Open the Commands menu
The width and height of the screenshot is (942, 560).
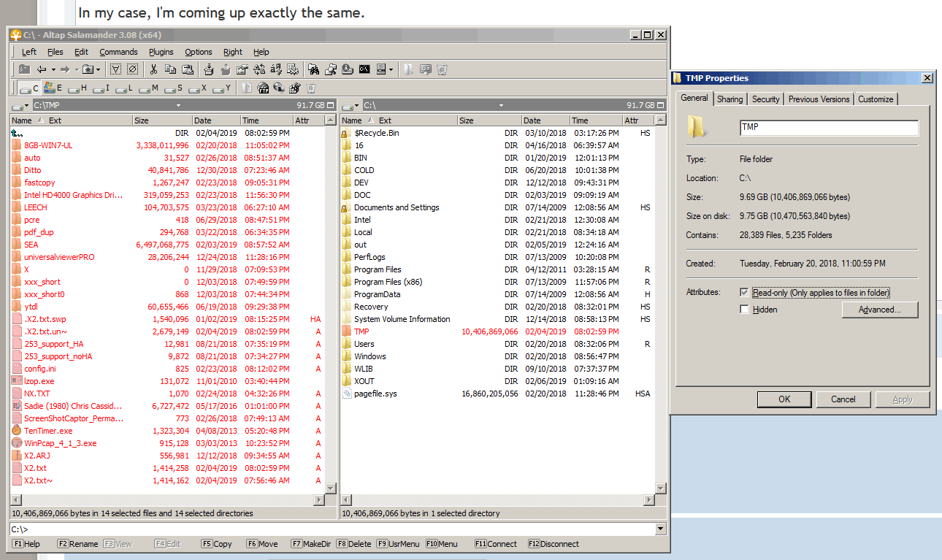coord(118,52)
